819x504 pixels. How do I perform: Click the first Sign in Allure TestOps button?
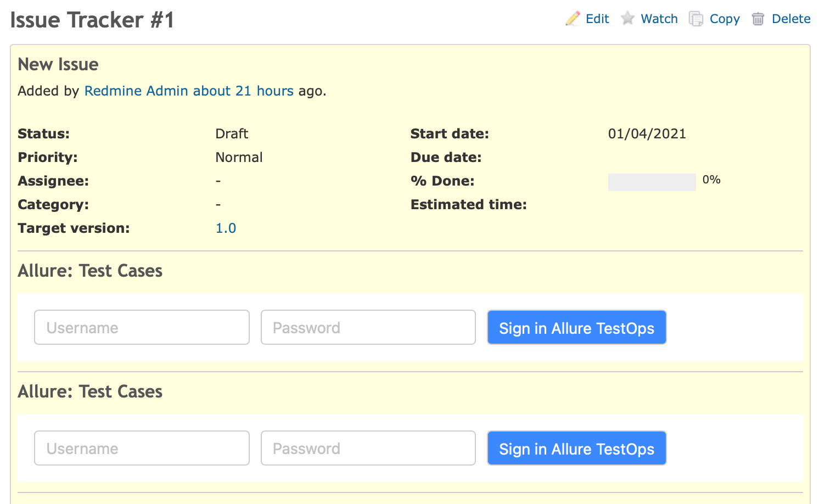(576, 327)
